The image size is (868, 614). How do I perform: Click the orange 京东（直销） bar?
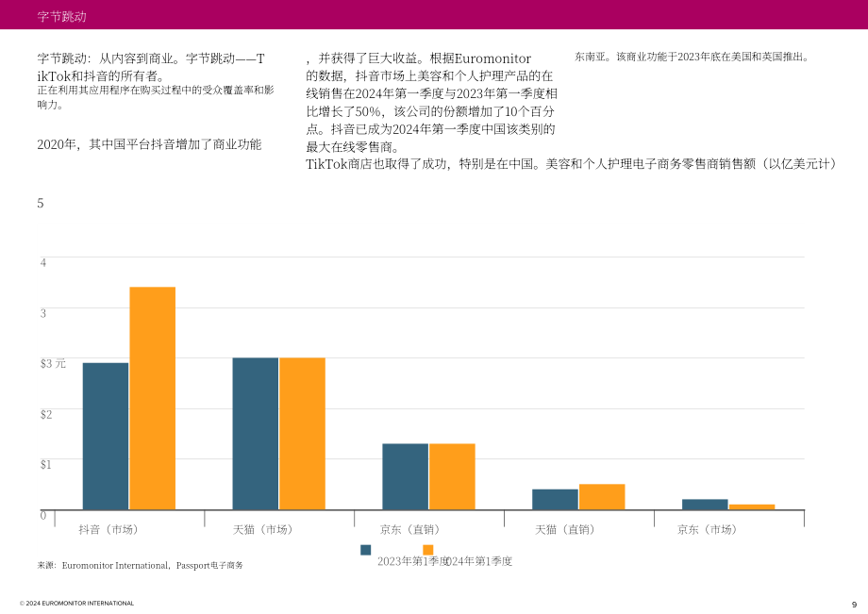[x=452, y=477]
